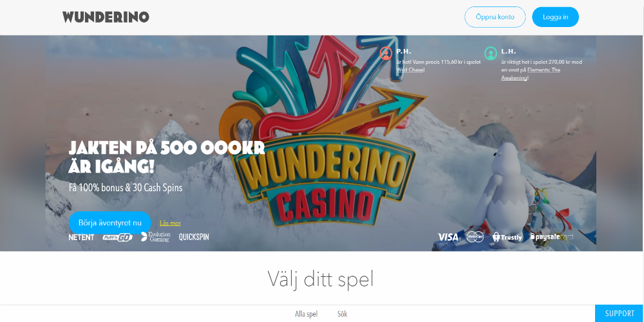The height and width of the screenshot is (322, 644).
Task: Click the P.H. winner avatar icon
Action: (x=386, y=53)
